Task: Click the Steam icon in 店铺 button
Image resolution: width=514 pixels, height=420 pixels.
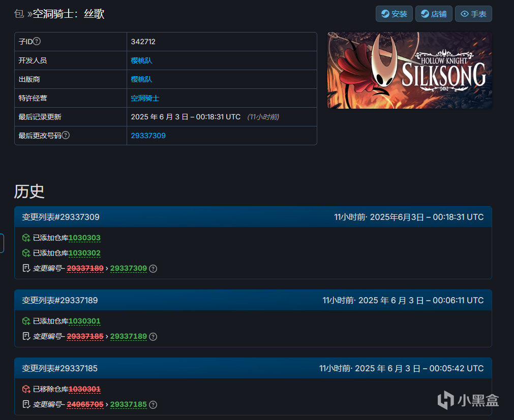Action: point(425,14)
